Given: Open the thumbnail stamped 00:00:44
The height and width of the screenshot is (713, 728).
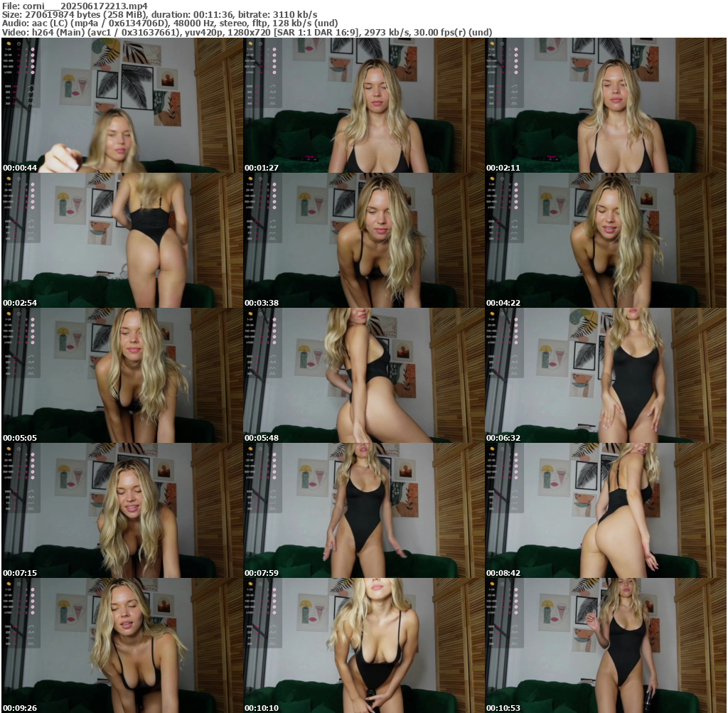Looking at the screenshot, I should [x=122, y=105].
